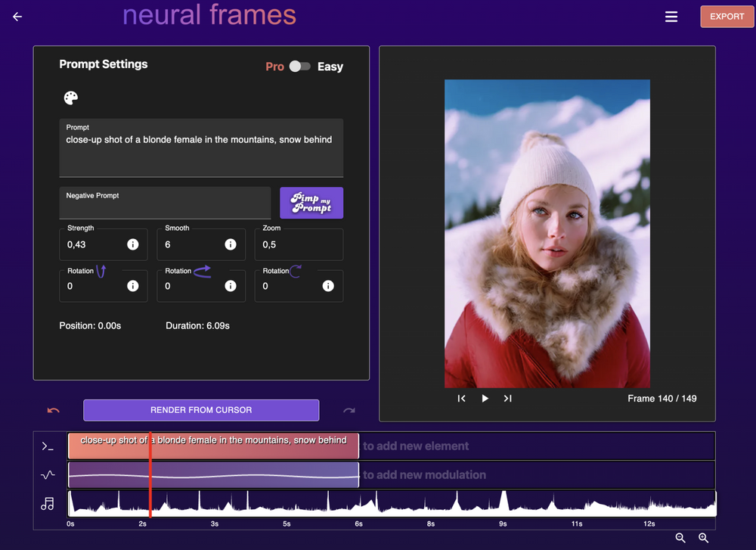
Task: Click the back arrow icon
Action: [x=17, y=17]
